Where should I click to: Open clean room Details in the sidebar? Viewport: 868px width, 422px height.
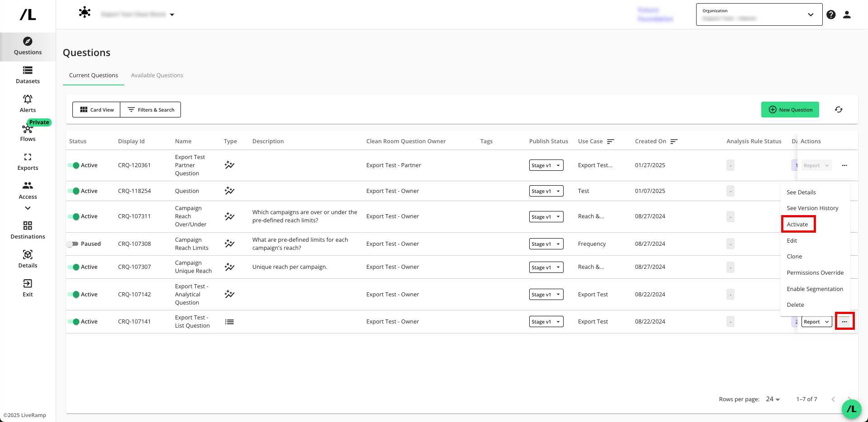tap(28, 259)
